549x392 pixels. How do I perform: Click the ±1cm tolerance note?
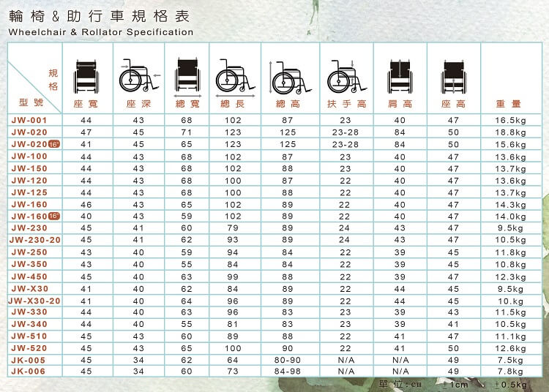[455, 385]
